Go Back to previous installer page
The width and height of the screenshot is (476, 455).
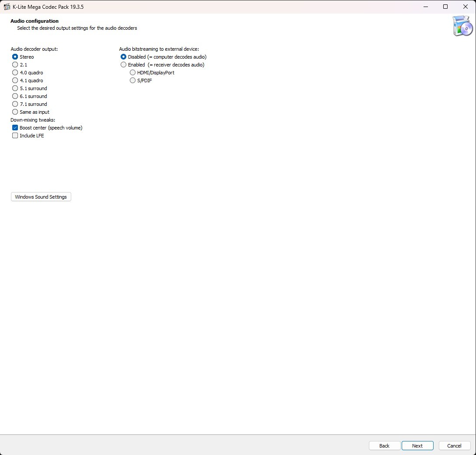pyautogui.click(x=384, y=446)
